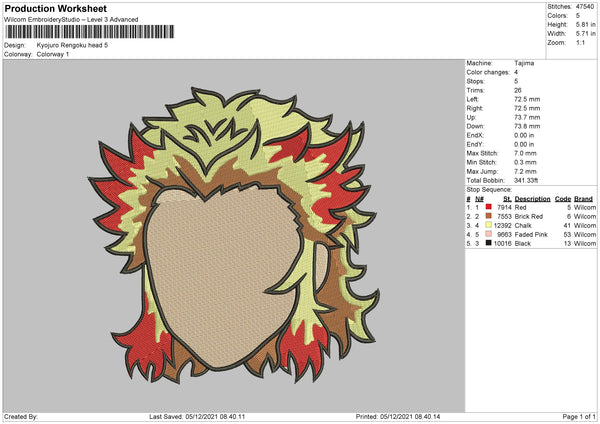Image resolution: width=600 pixels, height=424 pixels.
Task: Click the Black thread color swatch
Action: click(x=489, y=243)
